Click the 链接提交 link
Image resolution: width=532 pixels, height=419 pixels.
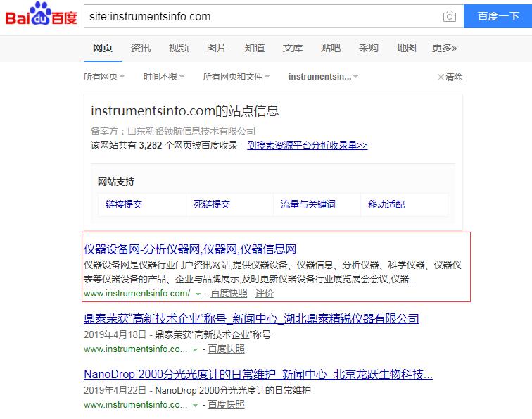tap(124, 204)
